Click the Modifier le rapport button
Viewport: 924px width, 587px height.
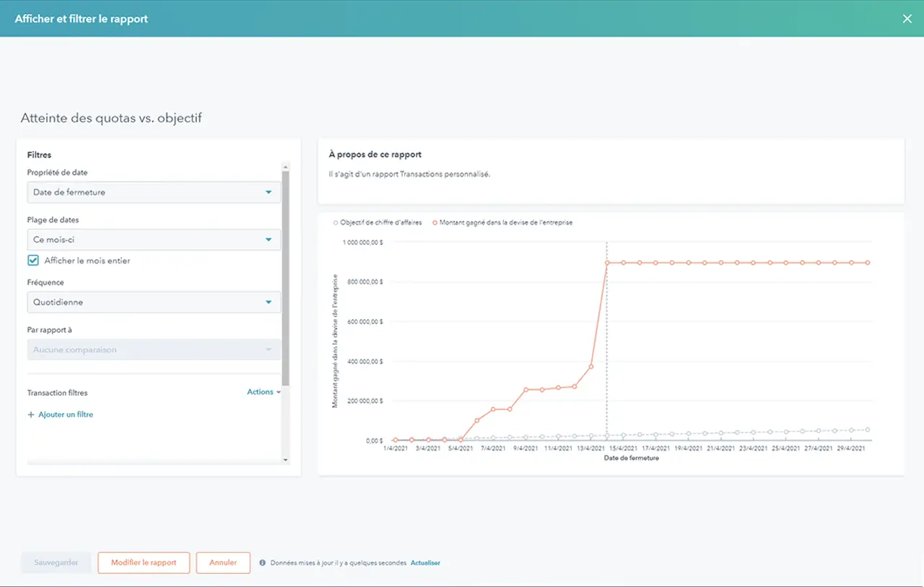click(x=144, y=563)
